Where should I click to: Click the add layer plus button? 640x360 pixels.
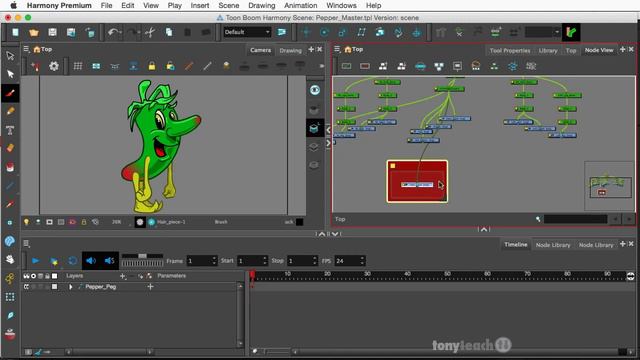[122, 276]
